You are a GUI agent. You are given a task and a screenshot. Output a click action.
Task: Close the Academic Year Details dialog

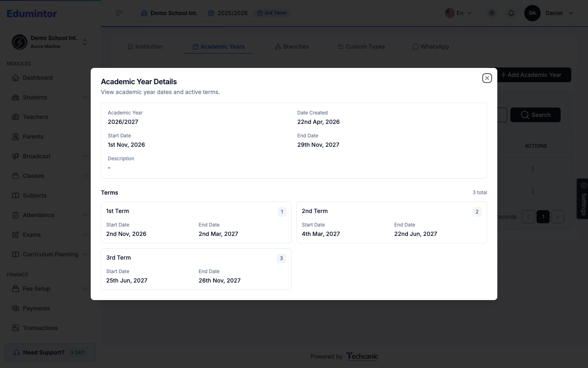(487, 78)
